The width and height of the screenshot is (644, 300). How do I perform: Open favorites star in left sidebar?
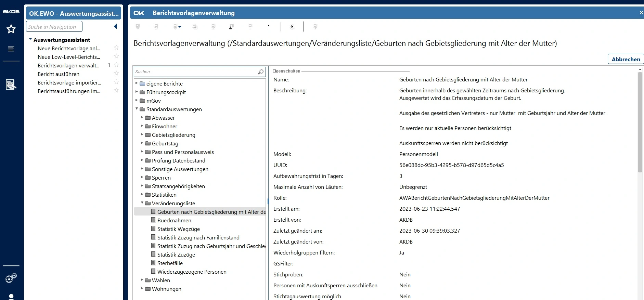(11, 29)
